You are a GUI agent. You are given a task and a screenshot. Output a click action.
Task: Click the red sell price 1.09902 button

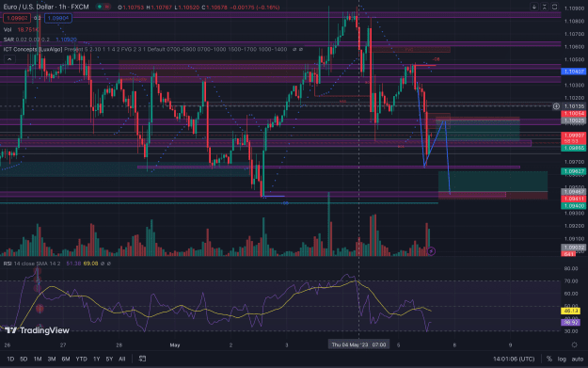click(x=17, y=18)
